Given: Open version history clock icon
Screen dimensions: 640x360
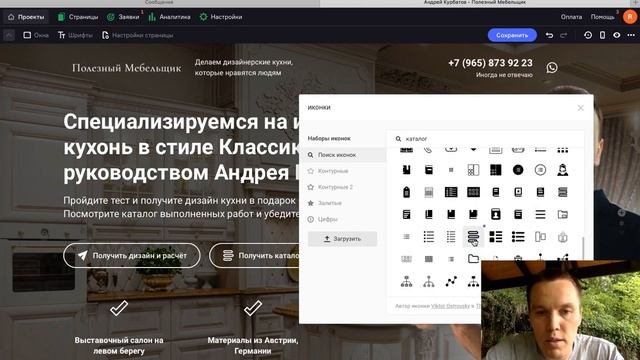Looking at the screenshot, I should click(x=588, y=35).
